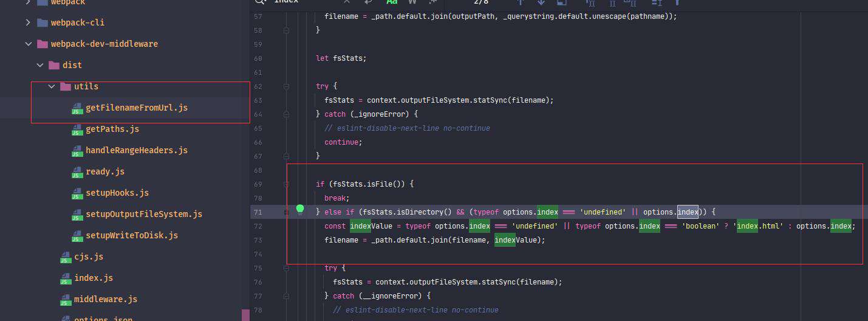This screenshot has width=868, height=321.
Task: Click the JS icon beside ready.js
Action: tap(77, 172)
